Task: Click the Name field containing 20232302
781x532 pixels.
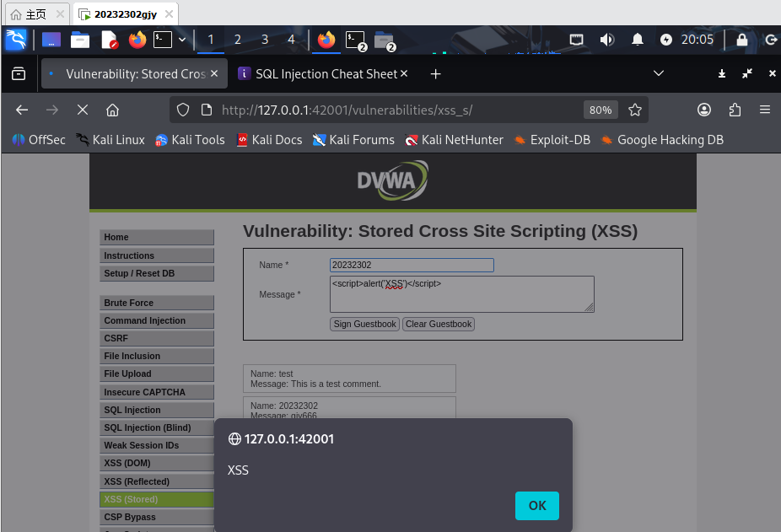Action: point(412,265)
